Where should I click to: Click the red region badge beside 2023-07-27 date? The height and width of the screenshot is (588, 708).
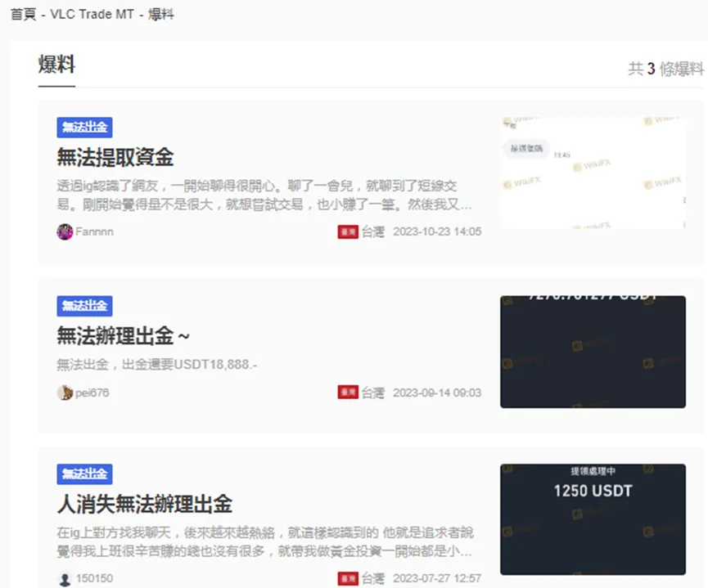coord(348,578)
